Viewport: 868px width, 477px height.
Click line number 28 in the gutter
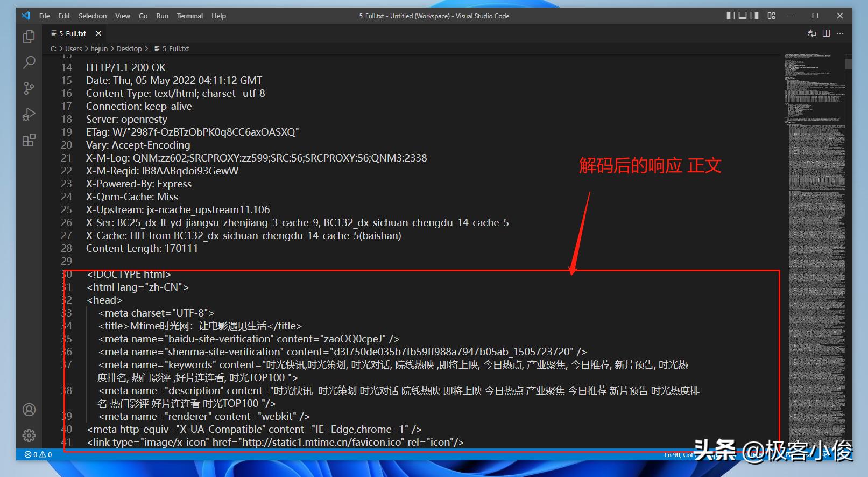click(x=66, y=248)
